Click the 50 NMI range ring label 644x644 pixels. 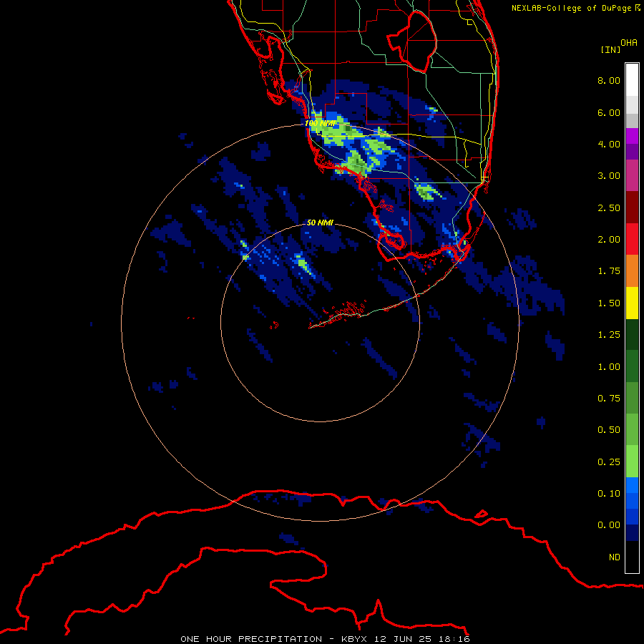click(320, 223)
